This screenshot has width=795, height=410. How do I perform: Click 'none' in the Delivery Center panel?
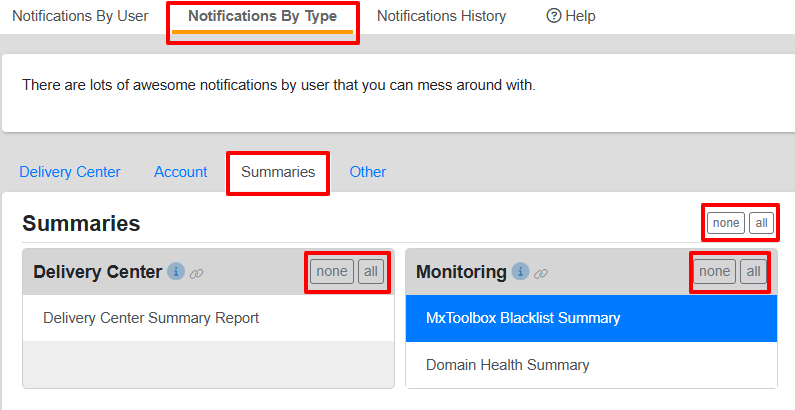click(x=332, y=272)
